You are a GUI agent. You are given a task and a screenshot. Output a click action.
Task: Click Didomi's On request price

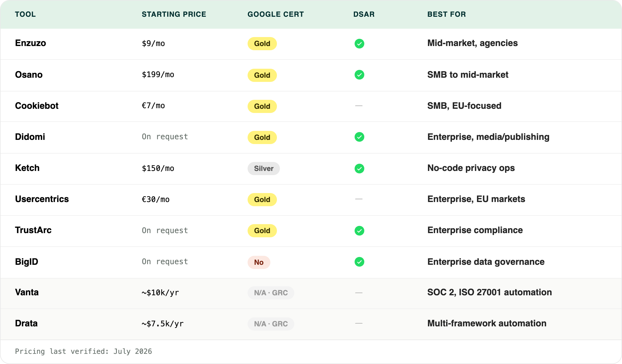pyautogui.click(x=165, y=137)
